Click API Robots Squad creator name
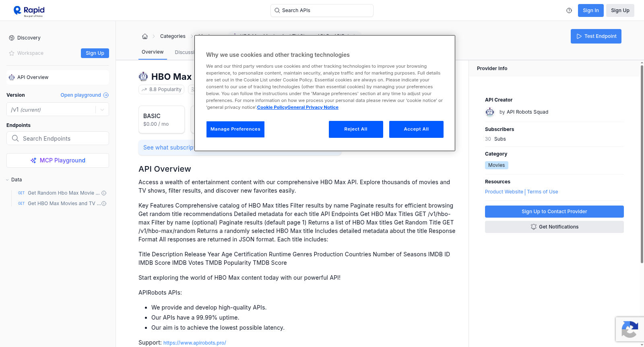644x347 pixels. pyautogui.click(x=527, y=112)
